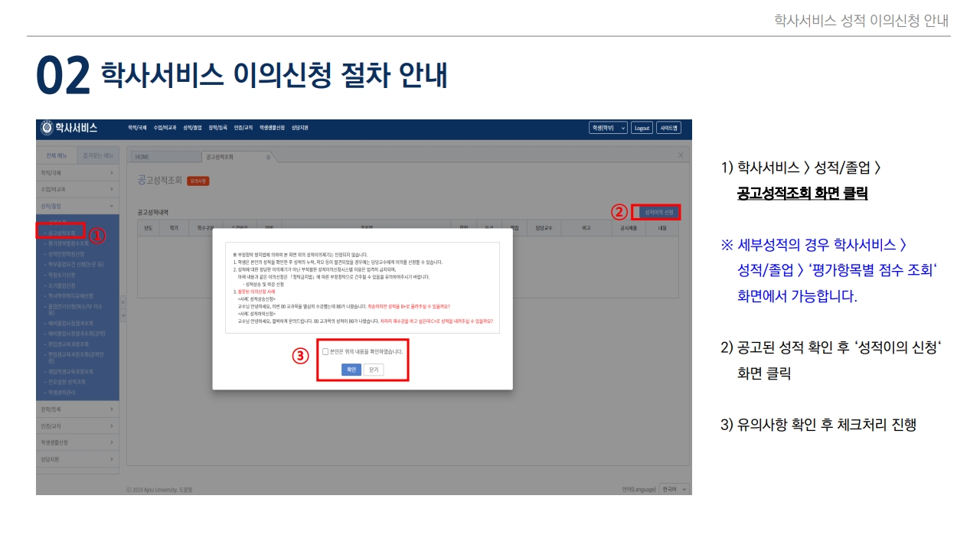Click the blue 확인 button in dialog
Screen dimensions: 980x551
pyautogui.click(x=351, y=370)
